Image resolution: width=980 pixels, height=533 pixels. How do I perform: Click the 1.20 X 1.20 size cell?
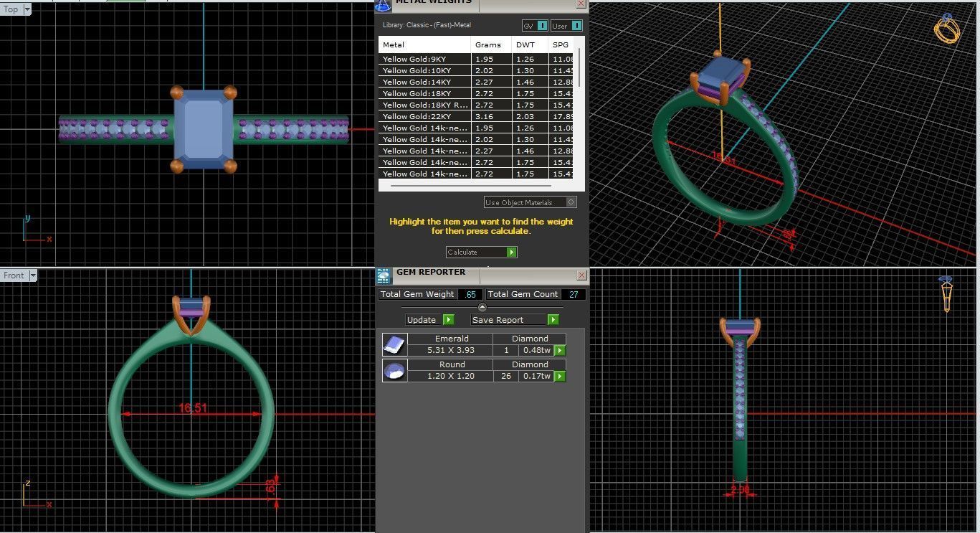pyautogui.click(x=451, y=377)
